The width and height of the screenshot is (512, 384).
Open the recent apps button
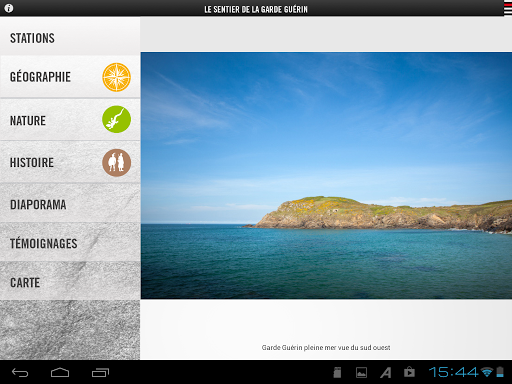(x=101, y=372)
